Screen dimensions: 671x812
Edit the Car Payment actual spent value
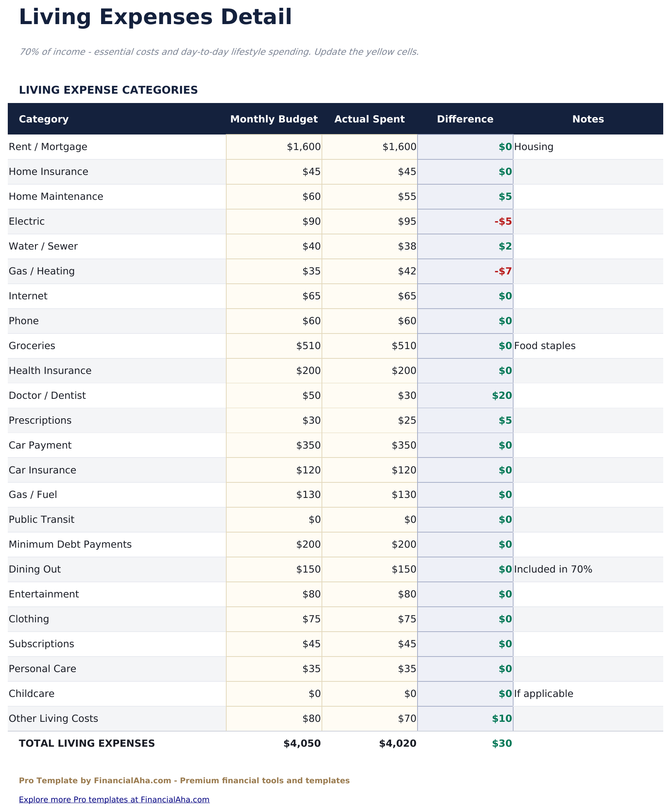[369, 445]
